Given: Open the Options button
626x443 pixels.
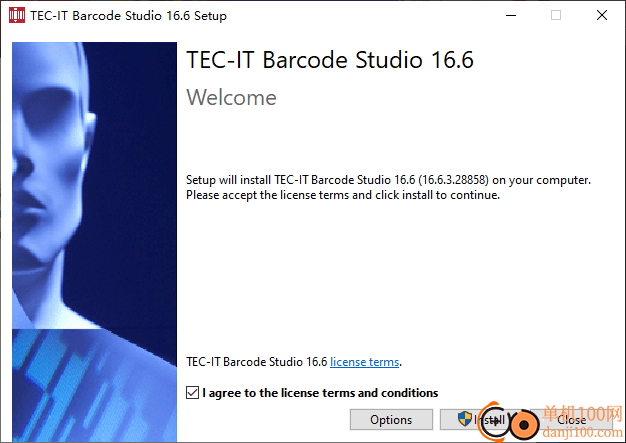Looking at the screenshot, I should click(x=391, y=419).
